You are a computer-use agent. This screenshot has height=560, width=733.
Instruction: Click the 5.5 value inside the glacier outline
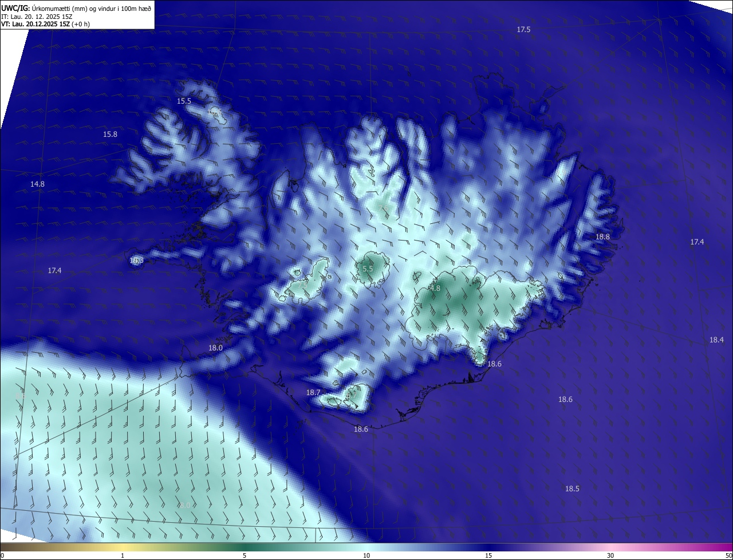pos(368,269)
